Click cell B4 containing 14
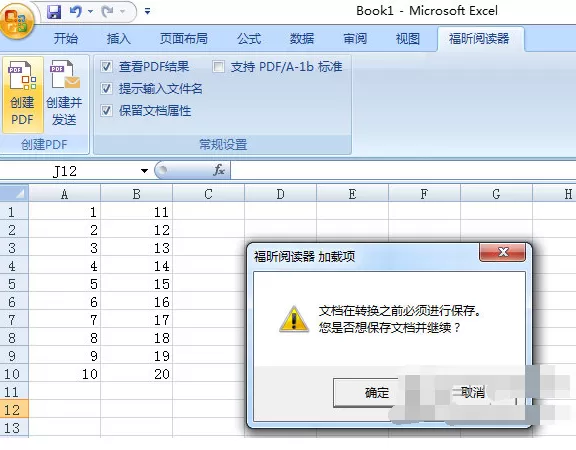Screen dimensions: 576x450 pyautogui.click(x=136, y=266)
